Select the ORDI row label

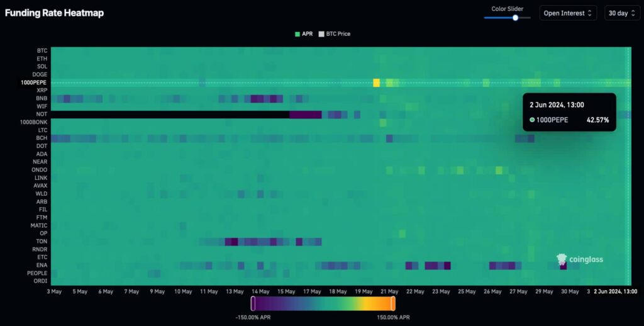[x=40, y=281]
